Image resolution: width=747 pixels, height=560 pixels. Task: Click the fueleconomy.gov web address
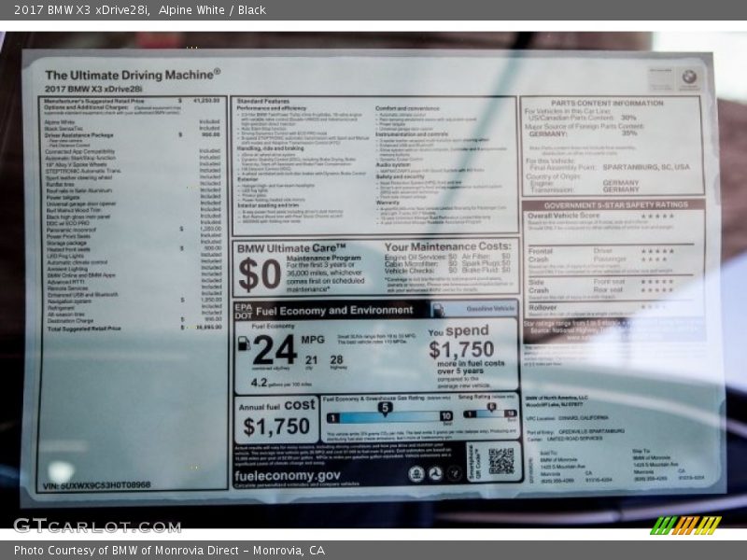coord(288,475)
